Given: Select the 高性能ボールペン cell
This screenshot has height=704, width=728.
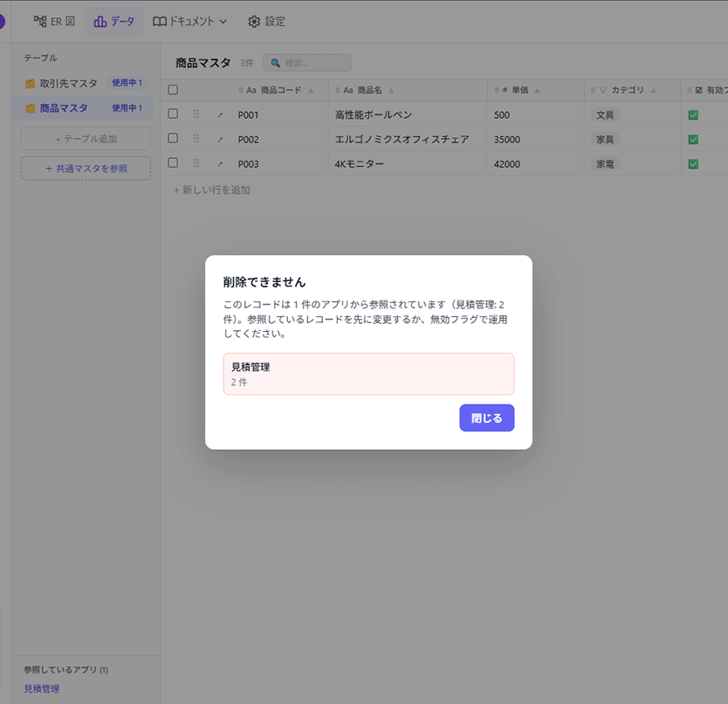Looking at the screenshot, I should 408,114.
